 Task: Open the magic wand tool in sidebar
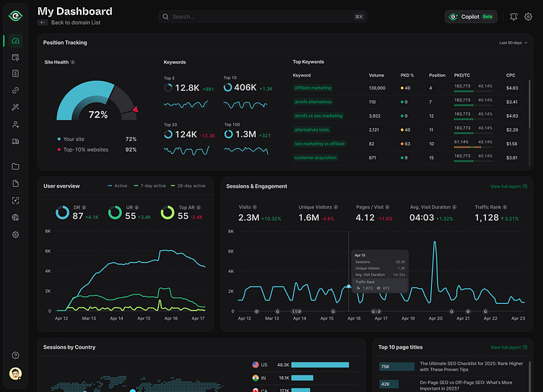[x=16, y=108]
